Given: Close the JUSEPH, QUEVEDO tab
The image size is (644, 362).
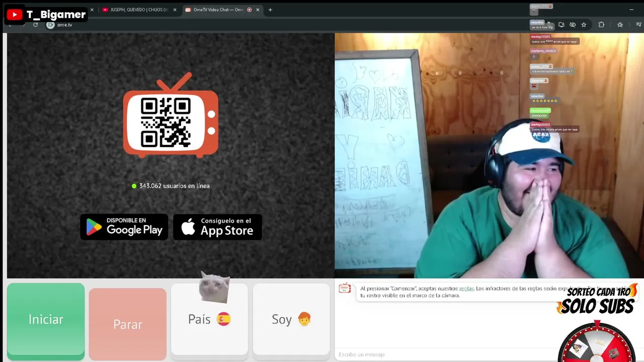Looking at the screenshot, I should (175, 10).
